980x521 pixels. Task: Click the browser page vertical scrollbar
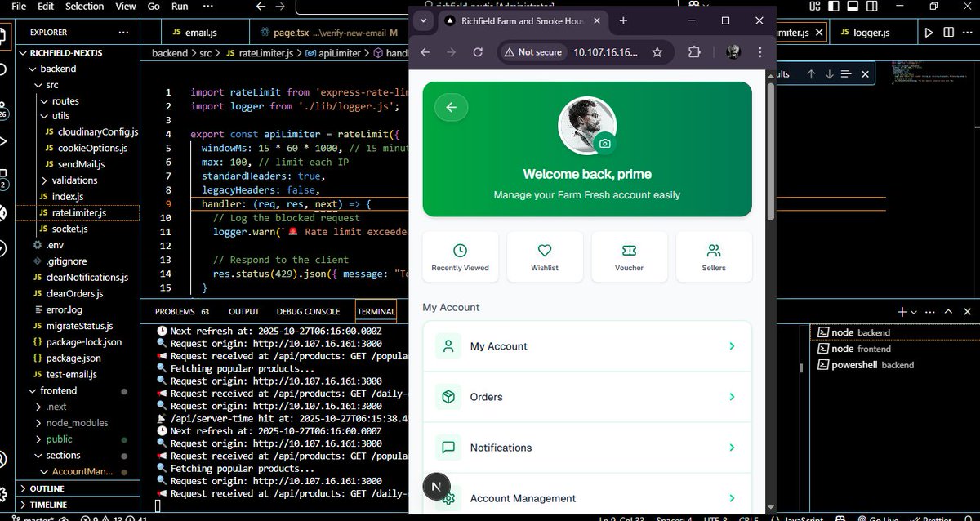tap(771, 151)
